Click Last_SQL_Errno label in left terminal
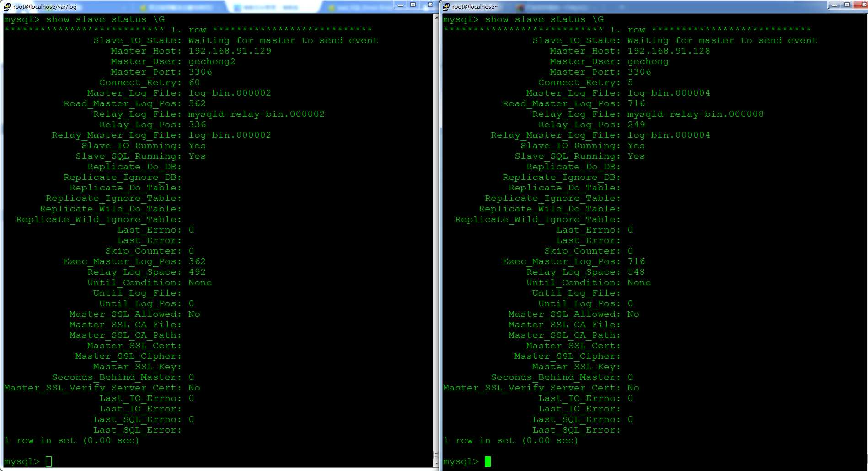Viewport: 868px width, 471px height. click(x=138, y=420)
